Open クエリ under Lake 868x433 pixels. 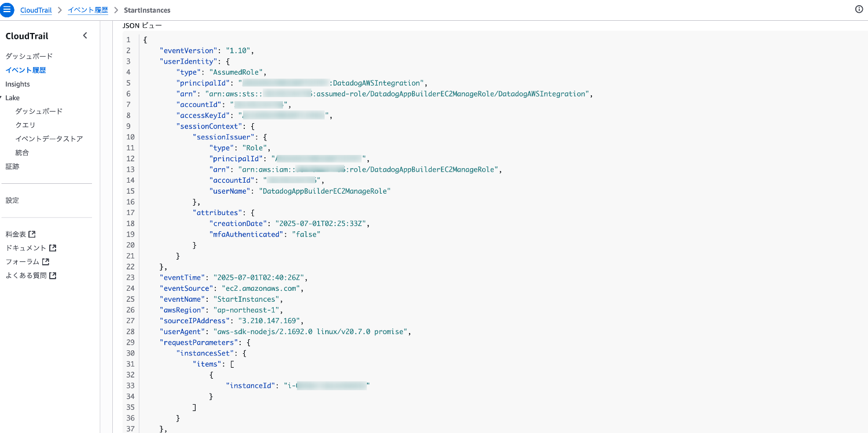coord(25,125)
